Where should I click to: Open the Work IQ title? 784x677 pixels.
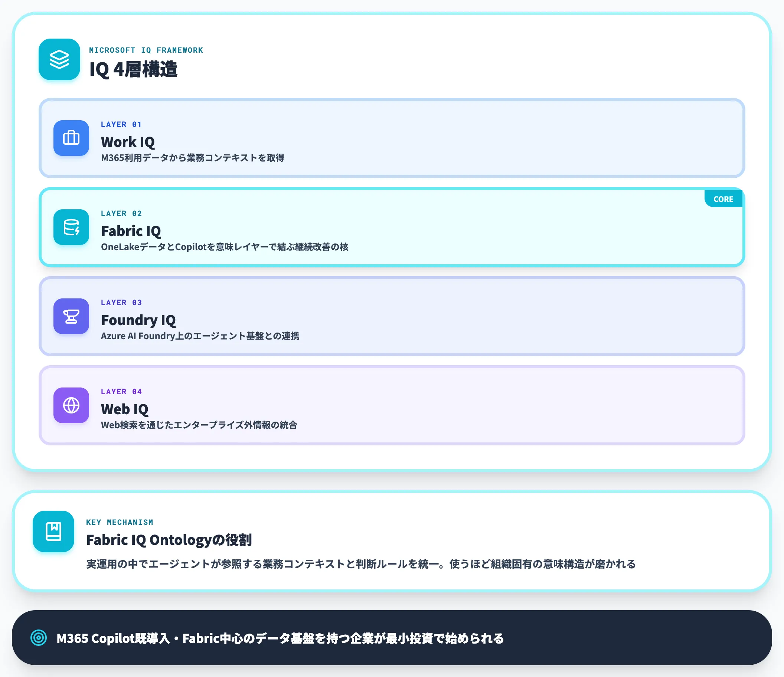pyautogui.click(x=128, y=142)
